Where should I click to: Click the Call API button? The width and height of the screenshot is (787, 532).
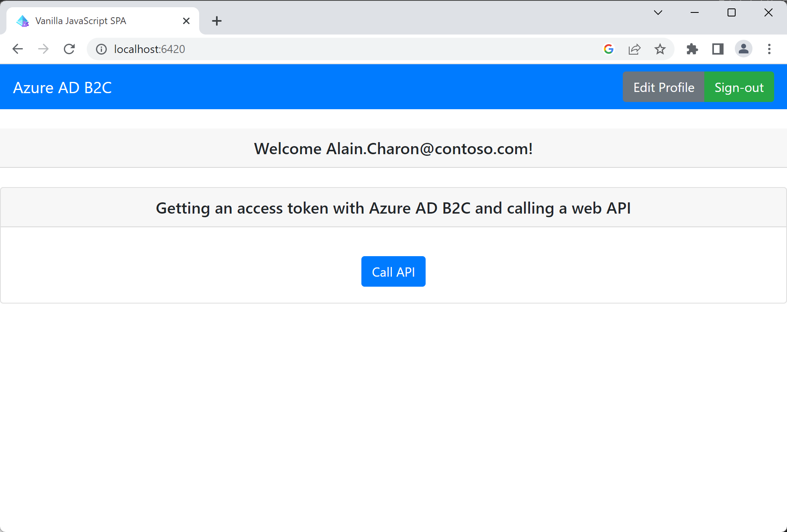coord(393,272)
